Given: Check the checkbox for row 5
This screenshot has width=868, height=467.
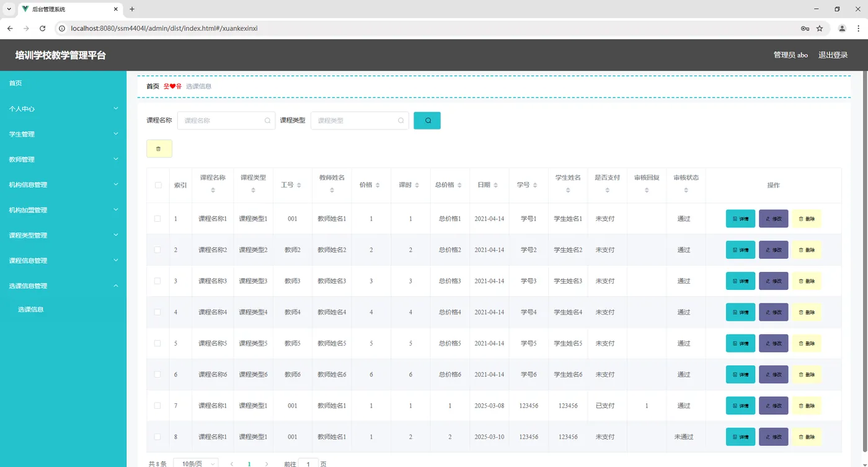Looking at the screenshot, I should coord(157,343).
